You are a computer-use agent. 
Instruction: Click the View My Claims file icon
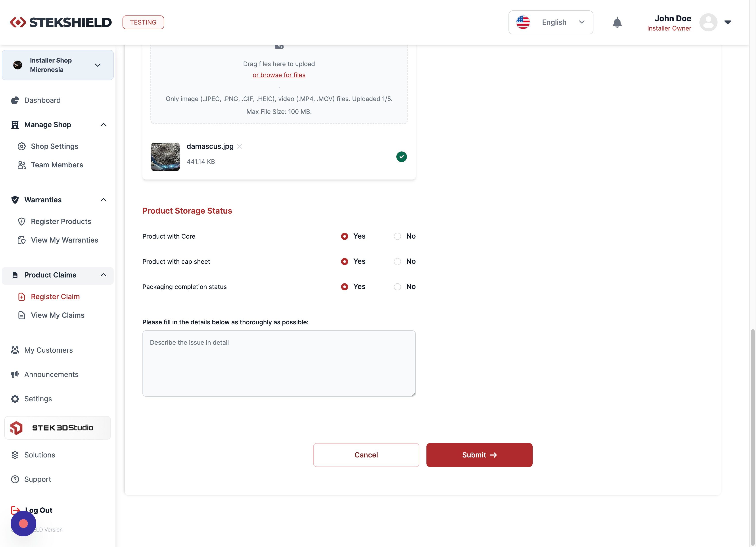point(22,316)
